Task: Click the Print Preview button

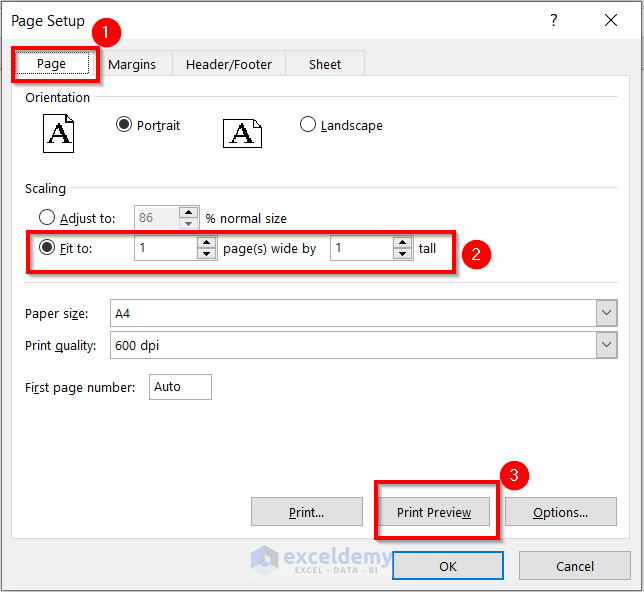Action: pos(434,512)
